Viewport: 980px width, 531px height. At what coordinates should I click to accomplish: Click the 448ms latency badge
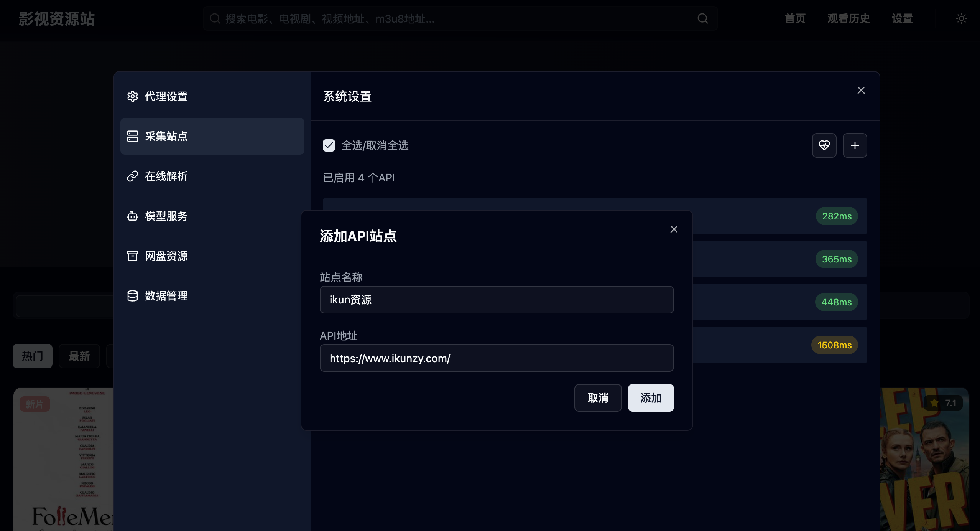[x=837, y=302]
